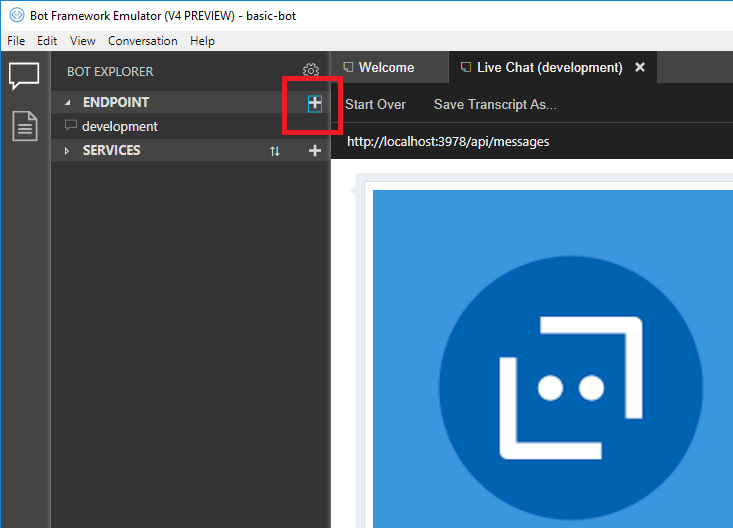This screenshot has height=528, width=733.
Task: Click the ENDPOINT section header label
Action: pos(116,102)
